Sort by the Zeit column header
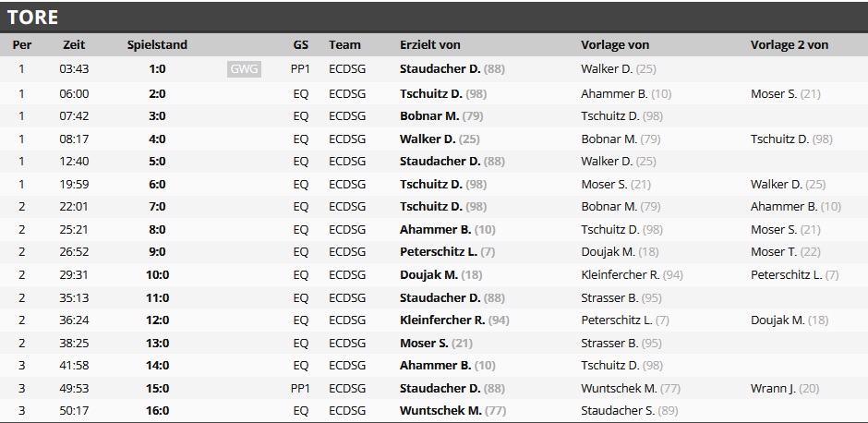This screenshot has height=423, width=868. (x=74, y=44)
